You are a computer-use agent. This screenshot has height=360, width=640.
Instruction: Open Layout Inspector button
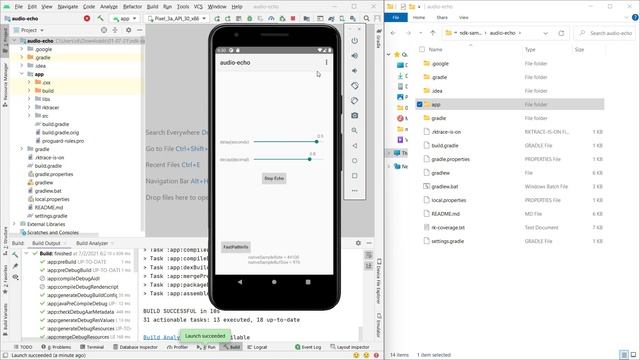pyautogui.click(x=350, y=347)
